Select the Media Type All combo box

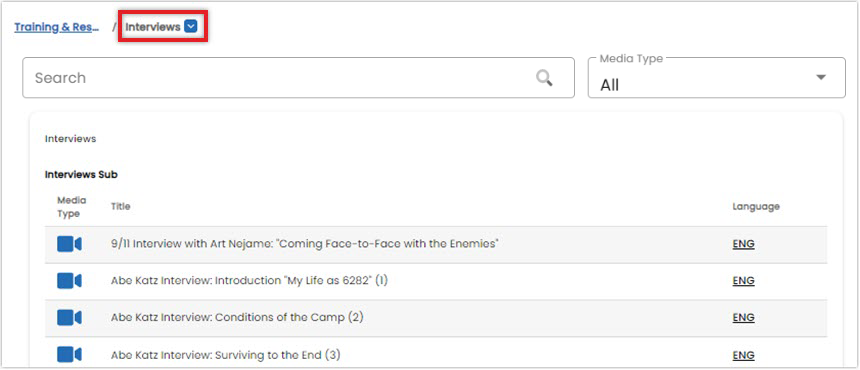tap(716, 78)
